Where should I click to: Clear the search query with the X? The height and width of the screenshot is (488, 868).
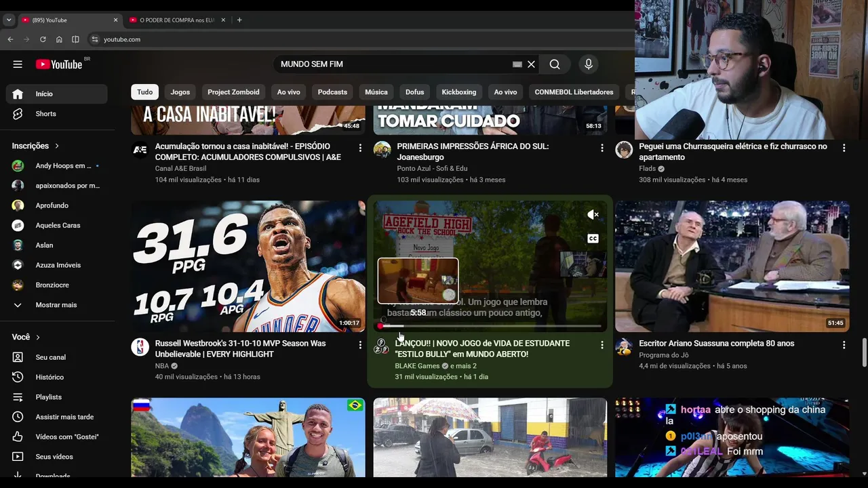click(532, 64)
